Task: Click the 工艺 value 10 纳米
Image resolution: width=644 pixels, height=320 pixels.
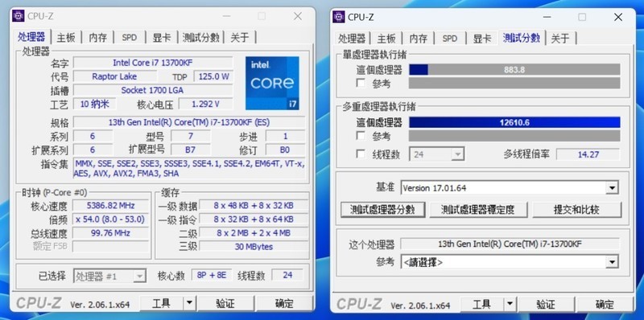Action: tap(95, 104)
